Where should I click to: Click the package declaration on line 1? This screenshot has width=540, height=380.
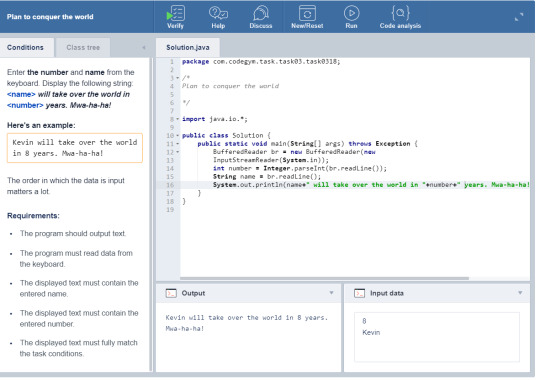point(262,62)
